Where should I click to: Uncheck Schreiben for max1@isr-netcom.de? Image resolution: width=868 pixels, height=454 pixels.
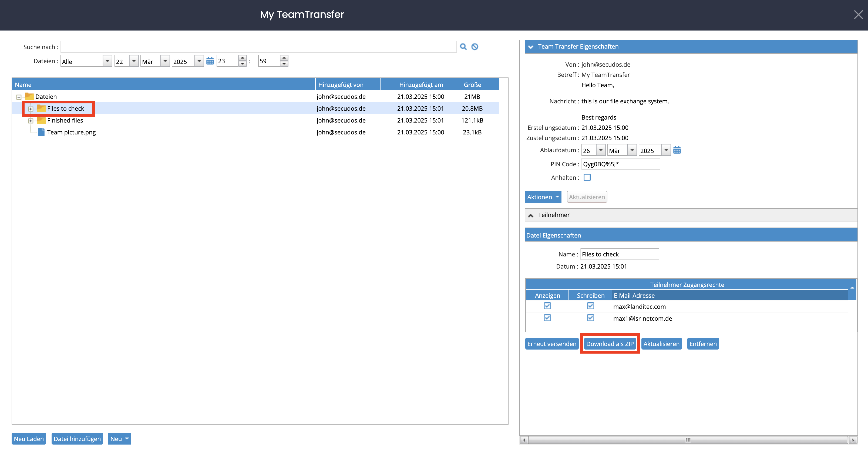(590, 318)
